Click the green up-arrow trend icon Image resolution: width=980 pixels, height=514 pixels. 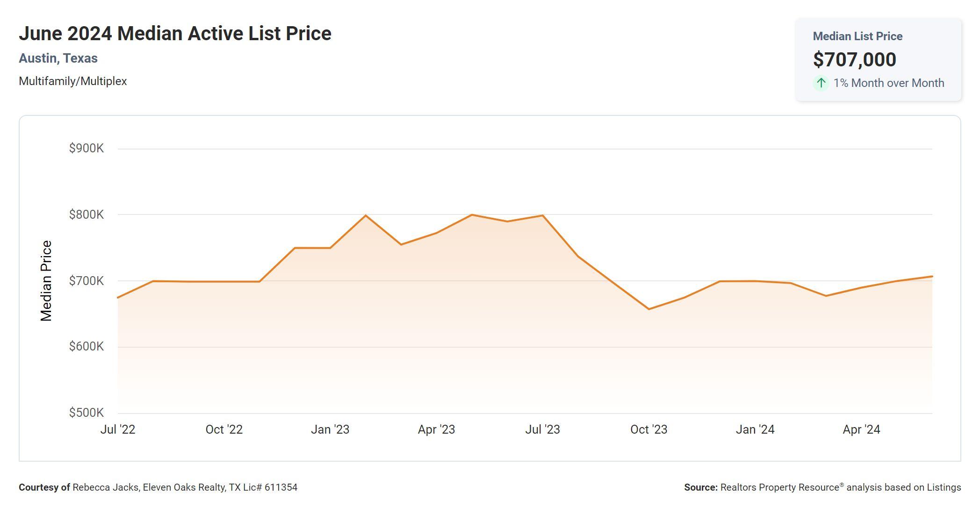(821, 83)
